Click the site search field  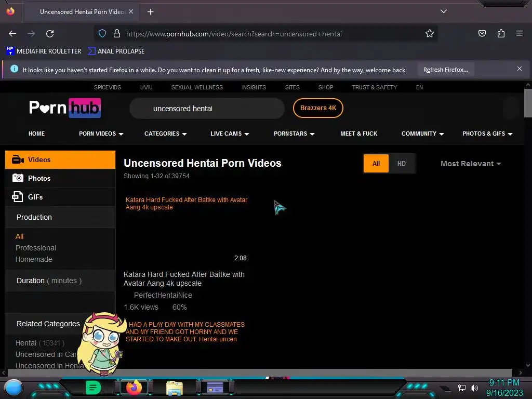(x=207, y=108)
